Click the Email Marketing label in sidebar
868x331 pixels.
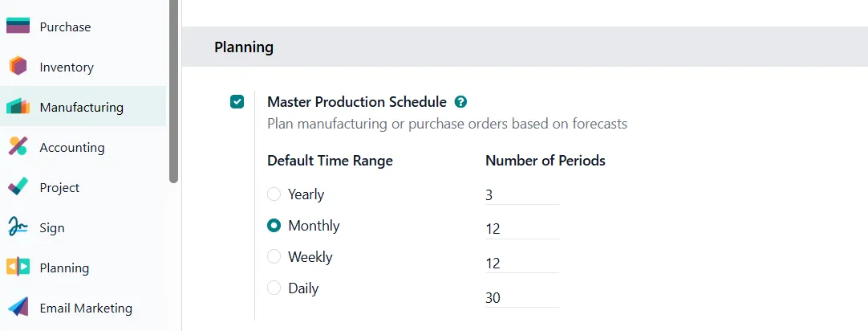click(x=86, y=308)
